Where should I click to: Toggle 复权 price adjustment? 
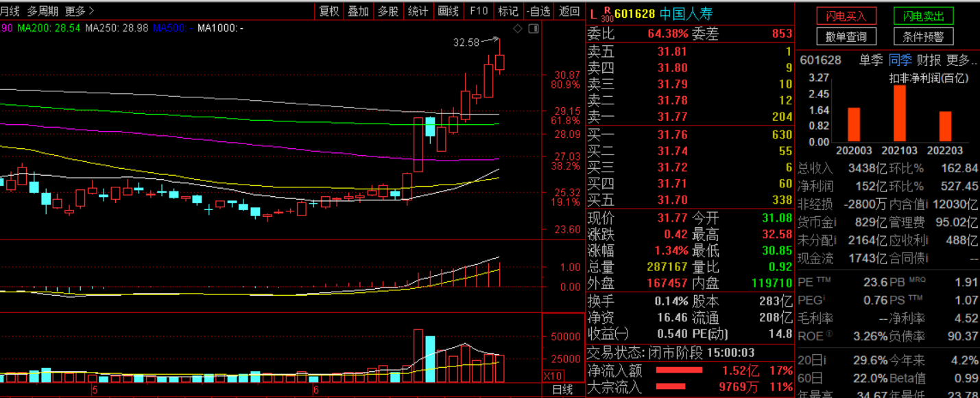[329, 11]
